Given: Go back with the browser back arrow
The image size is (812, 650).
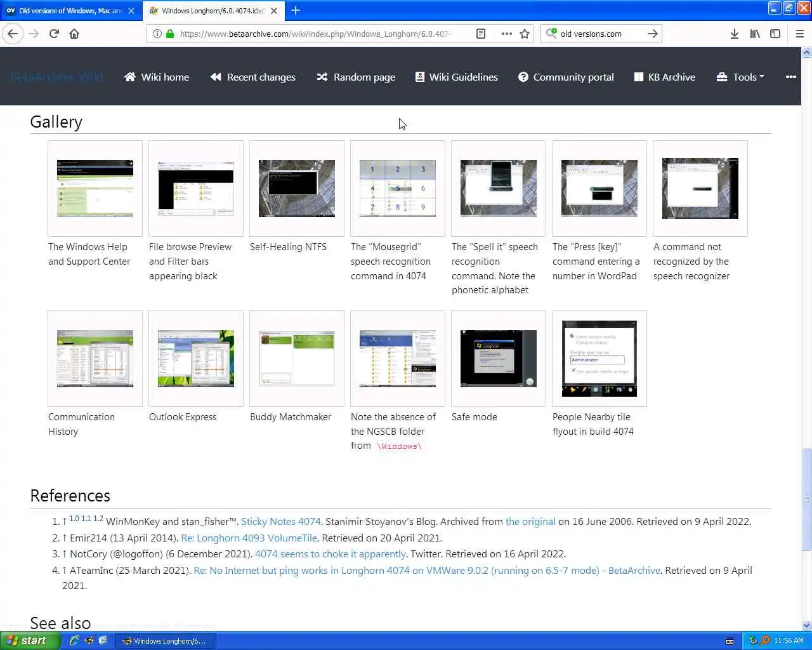Looking at the screenshot, I should [13, 34].
